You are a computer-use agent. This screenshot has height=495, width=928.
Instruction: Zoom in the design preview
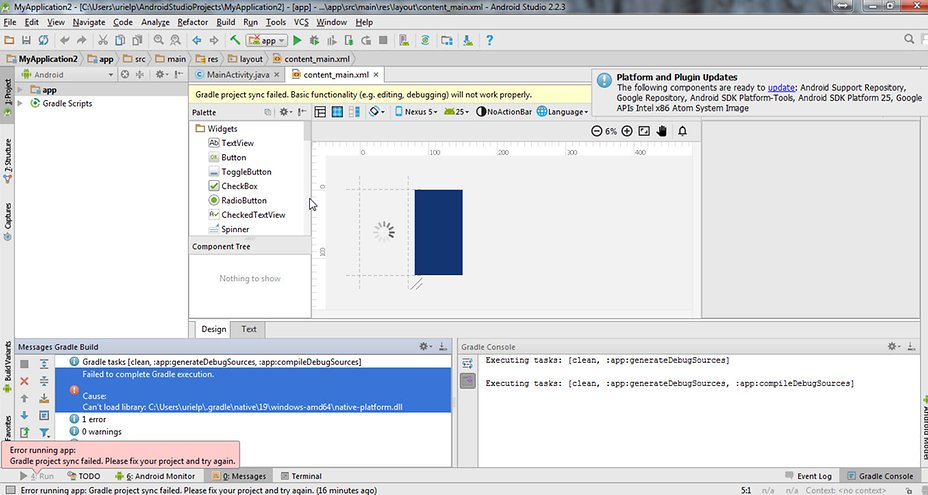pos(627,131)
